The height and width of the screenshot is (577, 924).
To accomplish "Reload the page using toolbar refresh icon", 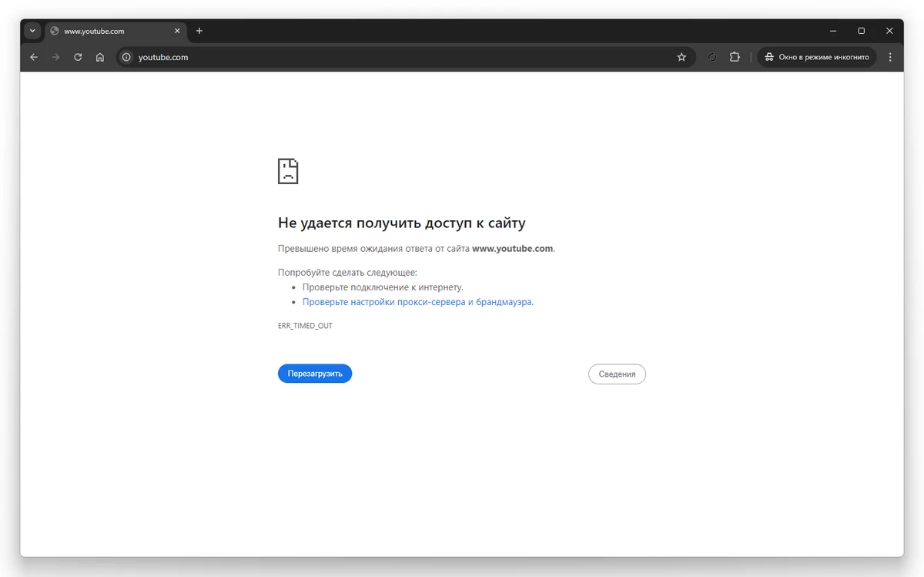I will 78,57.
